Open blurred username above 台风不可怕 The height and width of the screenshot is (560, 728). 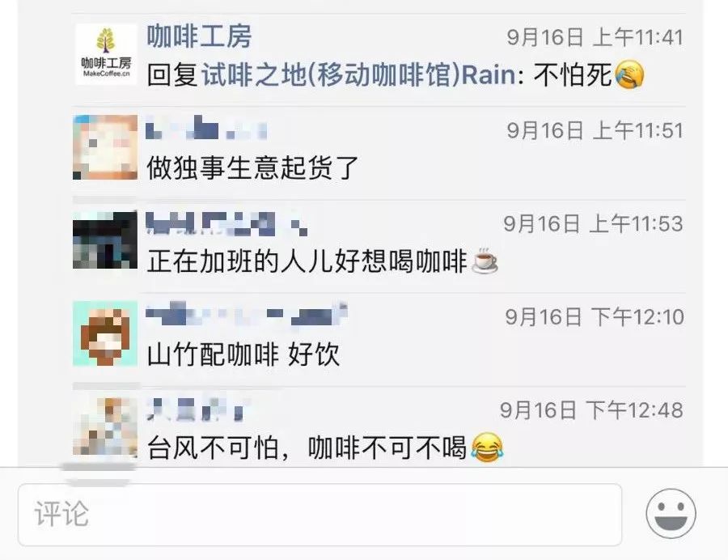click(x=194, y=409)
